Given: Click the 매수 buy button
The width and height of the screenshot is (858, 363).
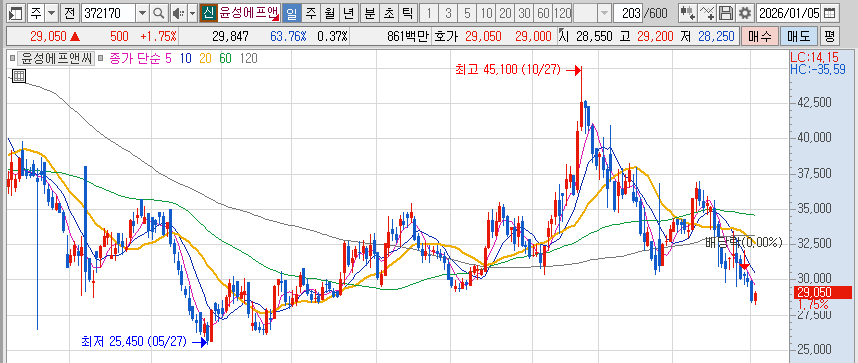Looking at the screenshot, I should click(x=760, y=37).
